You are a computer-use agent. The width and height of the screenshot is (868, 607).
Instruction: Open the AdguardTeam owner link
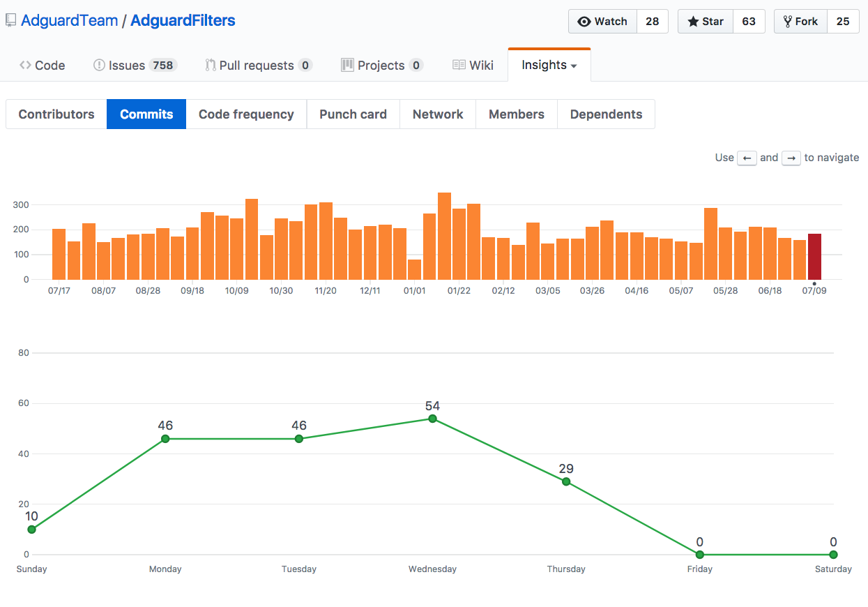pos(70,21)
